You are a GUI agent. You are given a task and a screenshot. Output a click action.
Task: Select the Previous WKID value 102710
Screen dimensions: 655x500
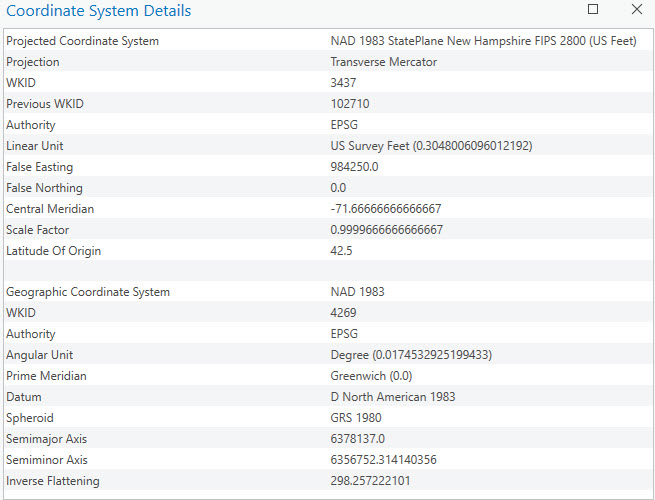(x=350, y=104)
